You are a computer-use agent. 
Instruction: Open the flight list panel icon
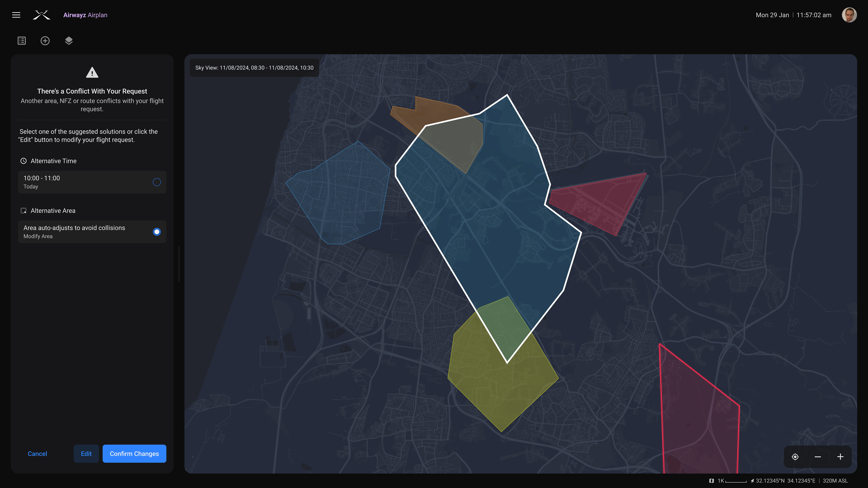(x=21, y=41)
